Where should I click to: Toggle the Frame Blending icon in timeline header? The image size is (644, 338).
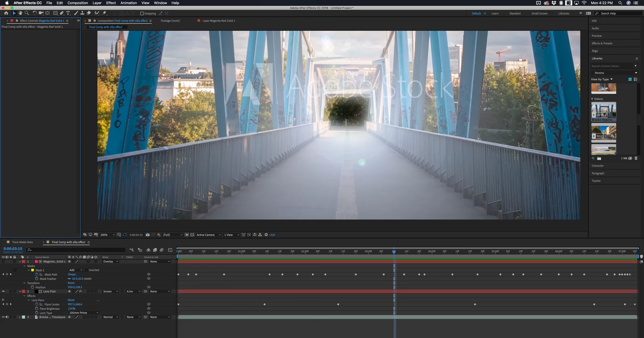155,250
